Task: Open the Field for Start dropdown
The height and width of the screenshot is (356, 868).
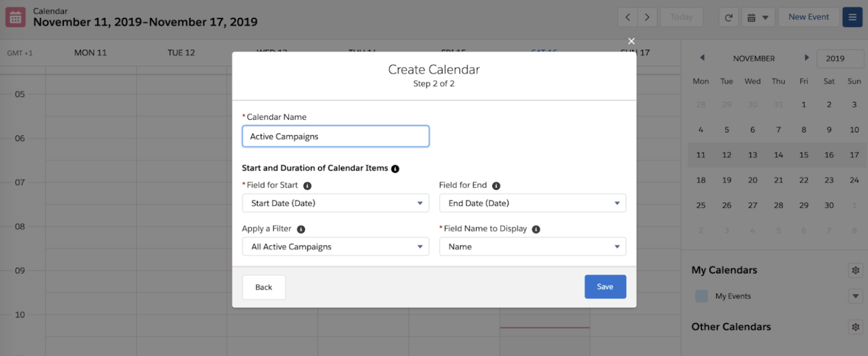Action: pos(336,203)
